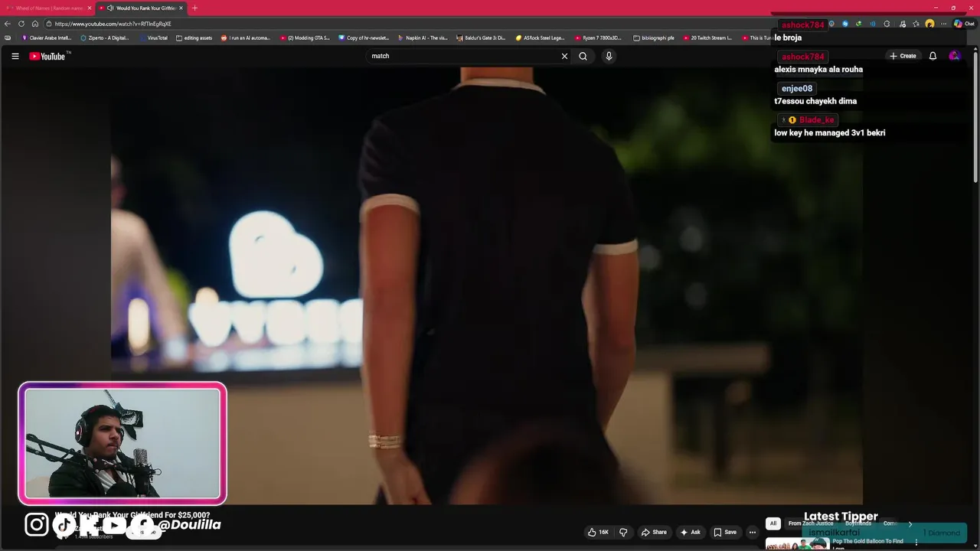Open more actions ellipsis beside Save
980x551 pixels.
click(753, 532)
